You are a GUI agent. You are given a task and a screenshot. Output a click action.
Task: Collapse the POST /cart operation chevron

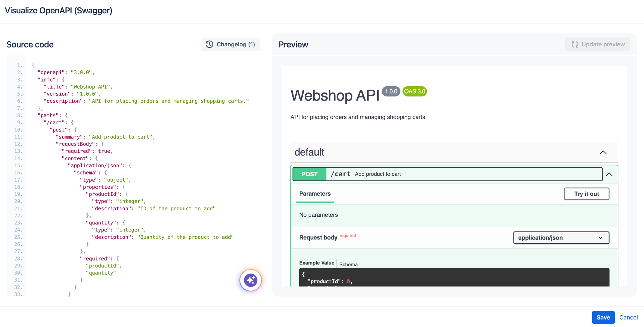tap(609, 175)
